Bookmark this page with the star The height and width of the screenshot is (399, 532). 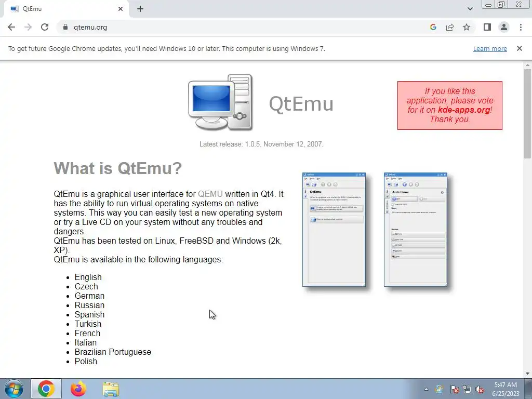coord(467,27)
